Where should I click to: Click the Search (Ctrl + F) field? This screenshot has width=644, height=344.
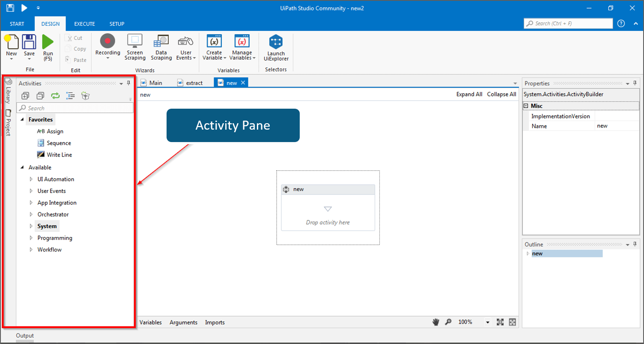coord(568,24)
